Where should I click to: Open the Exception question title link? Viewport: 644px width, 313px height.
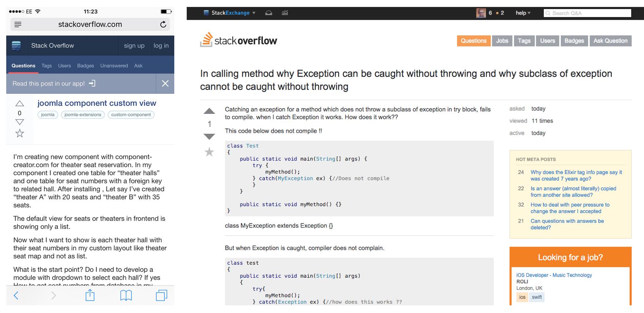click(406, 80)
